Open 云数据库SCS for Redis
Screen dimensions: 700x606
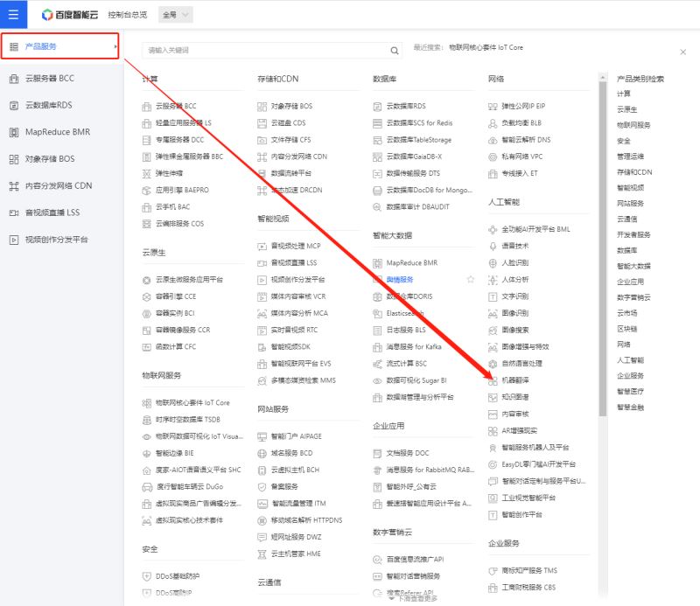(x=419, y=122)
